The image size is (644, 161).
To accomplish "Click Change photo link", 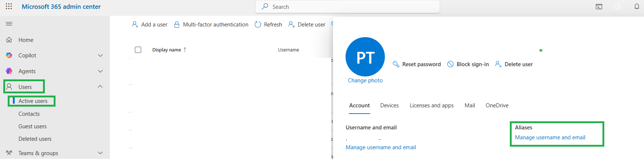I will tap(365, 80).
